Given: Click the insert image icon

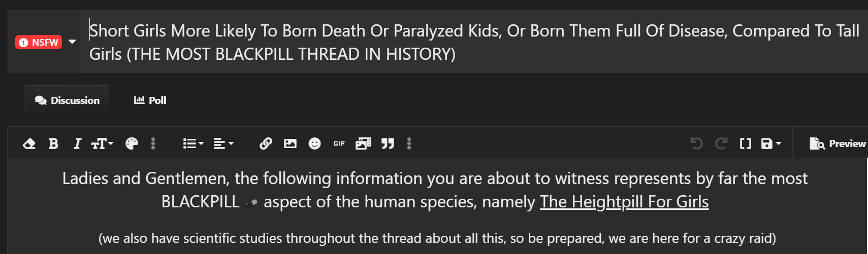Looking at the screenshot, I should (x=290, y=144).
